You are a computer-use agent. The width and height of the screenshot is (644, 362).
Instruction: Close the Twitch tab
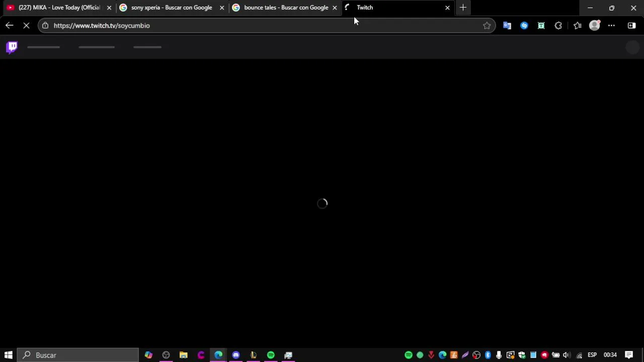point(447,8)
